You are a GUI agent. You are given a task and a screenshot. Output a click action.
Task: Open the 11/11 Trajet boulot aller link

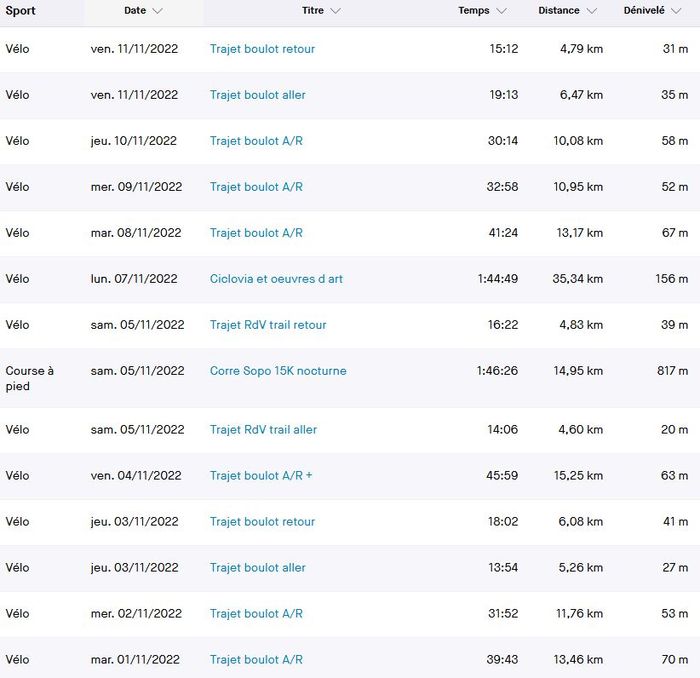258,95
